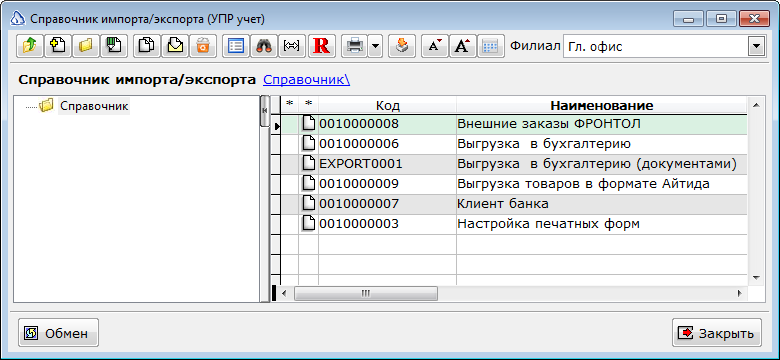This screenshot has height=360, width=780.
Task: Select row code 0010000008
Action: tap(387, 124)
